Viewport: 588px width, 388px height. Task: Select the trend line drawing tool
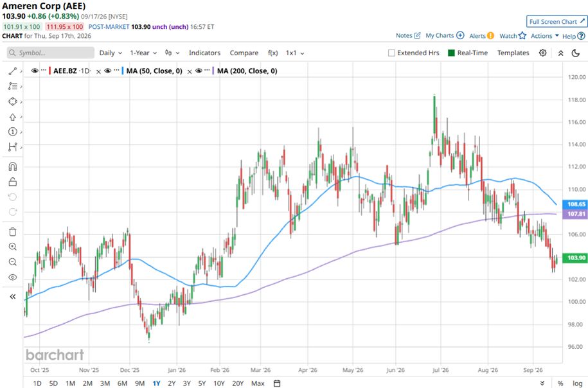(x=13, y=71)
